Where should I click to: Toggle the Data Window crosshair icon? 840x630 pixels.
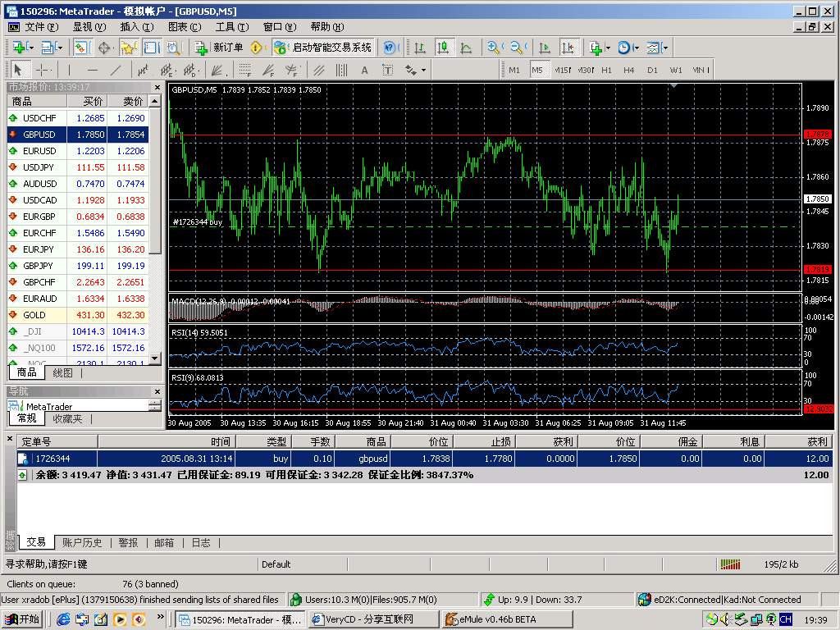[104, 48]
